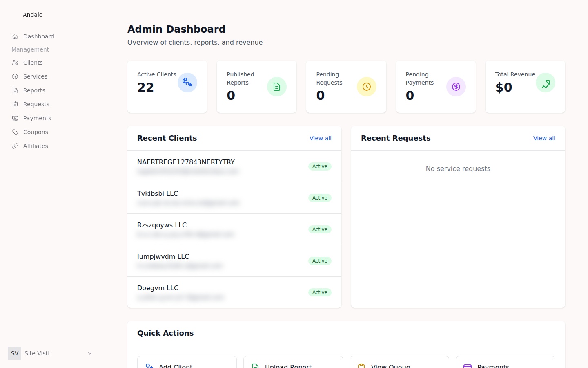The height and width of the screenshot is (368, 588).
Task: Open the Payments quick action button
Action: pos(506,362)
